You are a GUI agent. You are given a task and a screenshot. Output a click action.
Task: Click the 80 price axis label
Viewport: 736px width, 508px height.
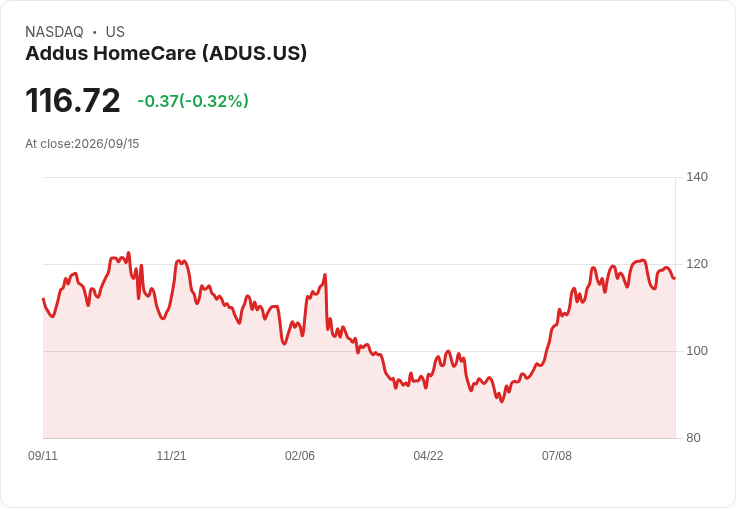tap(693, 438)
